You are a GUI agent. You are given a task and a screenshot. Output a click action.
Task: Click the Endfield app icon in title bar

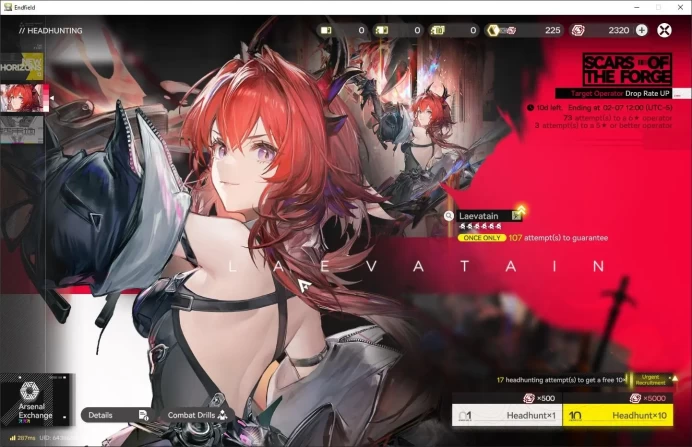tap(8, 7)
